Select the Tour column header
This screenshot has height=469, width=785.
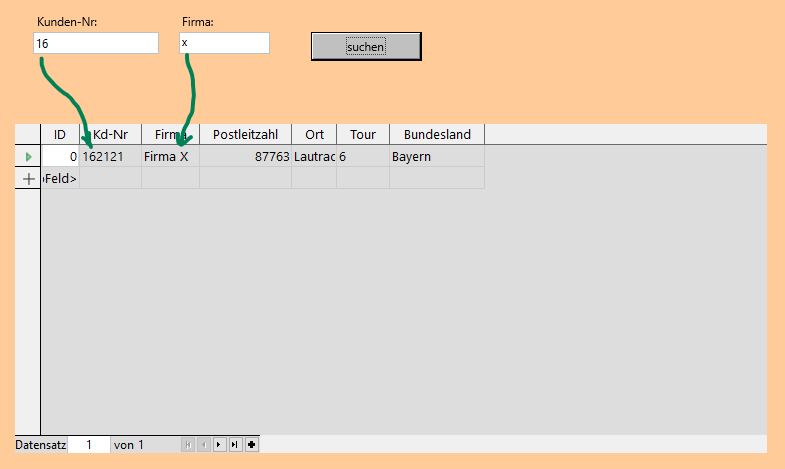pyautogui.click(x=363, y=134)
